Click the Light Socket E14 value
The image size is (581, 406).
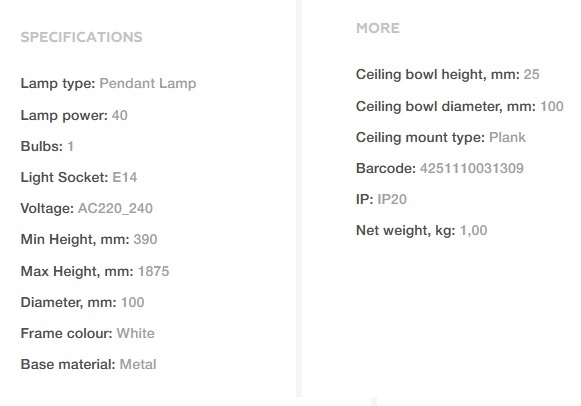(x=124, y=177)
